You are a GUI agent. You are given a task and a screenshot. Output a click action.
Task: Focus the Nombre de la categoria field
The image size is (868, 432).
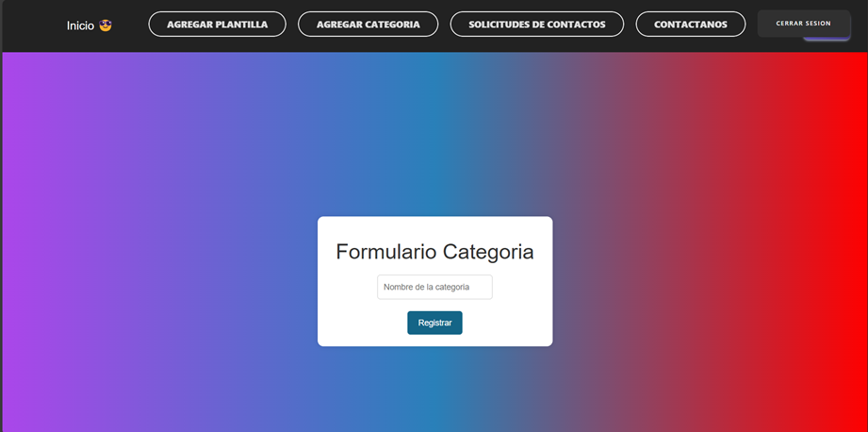[434, 287]
